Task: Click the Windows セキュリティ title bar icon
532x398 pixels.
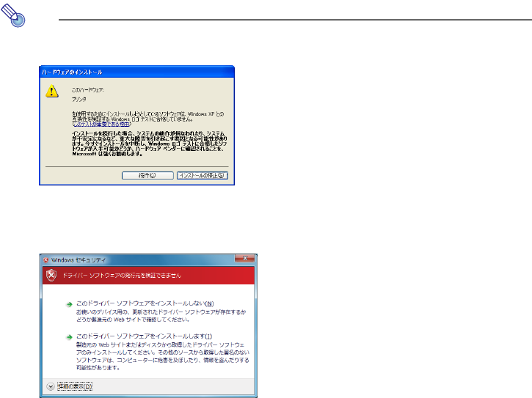Action: tap(45, 260)
